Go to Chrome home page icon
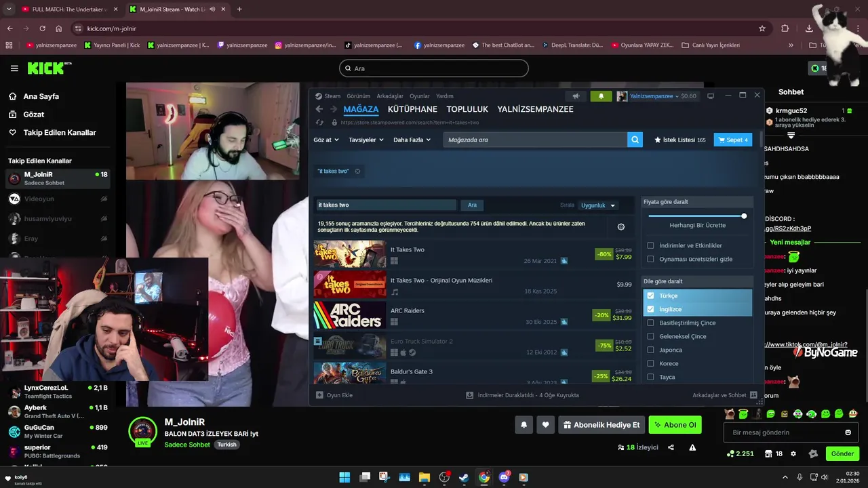 click(x=59, y=28)
